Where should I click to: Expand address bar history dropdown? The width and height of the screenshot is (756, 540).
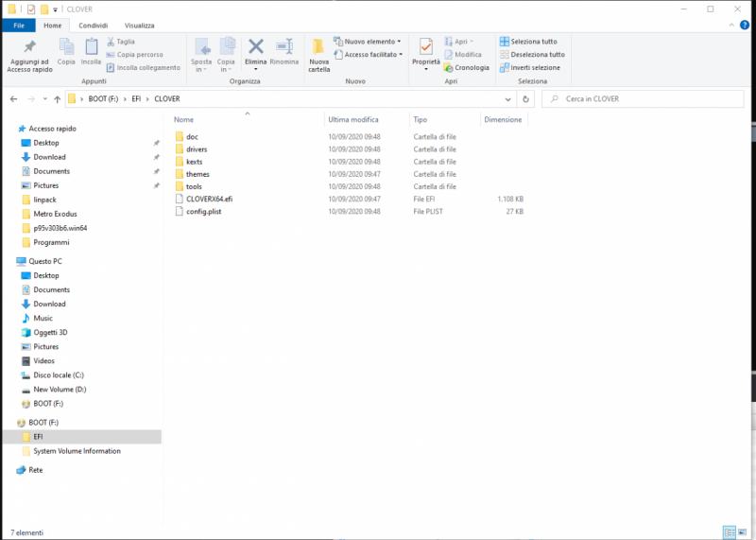[x=507, y=99]
